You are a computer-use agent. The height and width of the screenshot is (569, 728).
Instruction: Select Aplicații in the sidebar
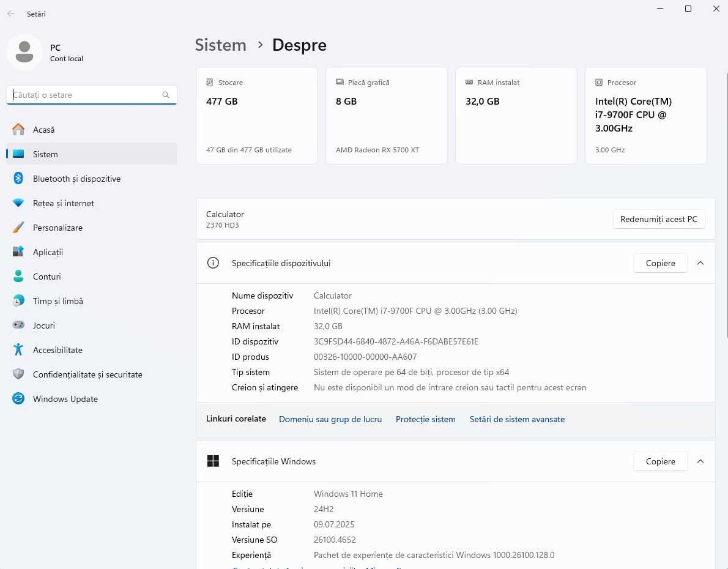92,251
